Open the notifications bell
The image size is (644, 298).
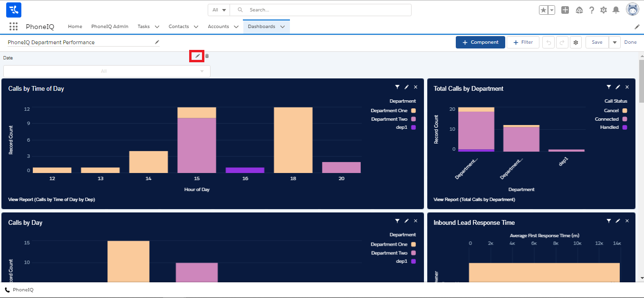[616, 10]
